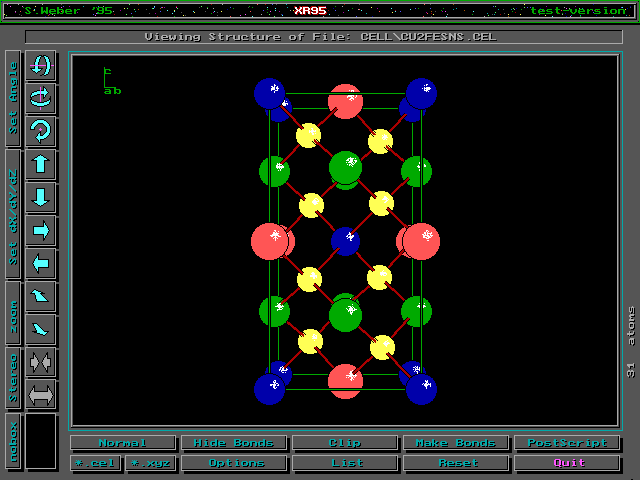Load a *.xyz file
The image size is (640, 480).
coord(151,463)
